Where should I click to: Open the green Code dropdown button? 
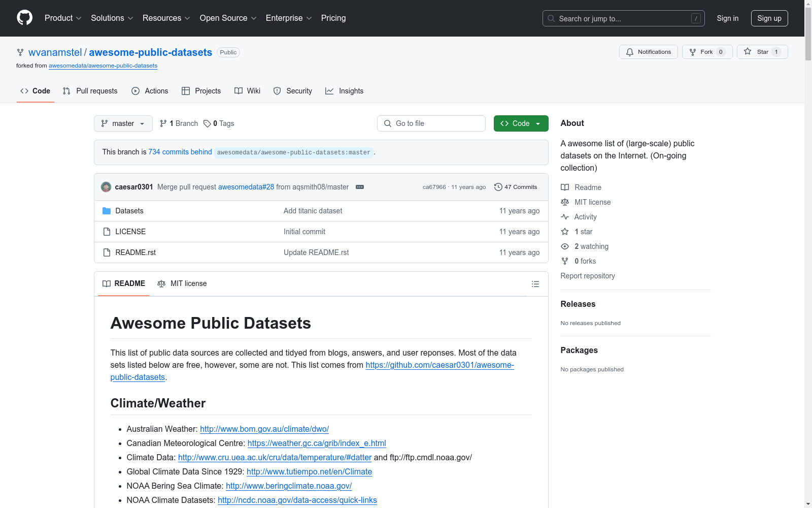[521, 123]
